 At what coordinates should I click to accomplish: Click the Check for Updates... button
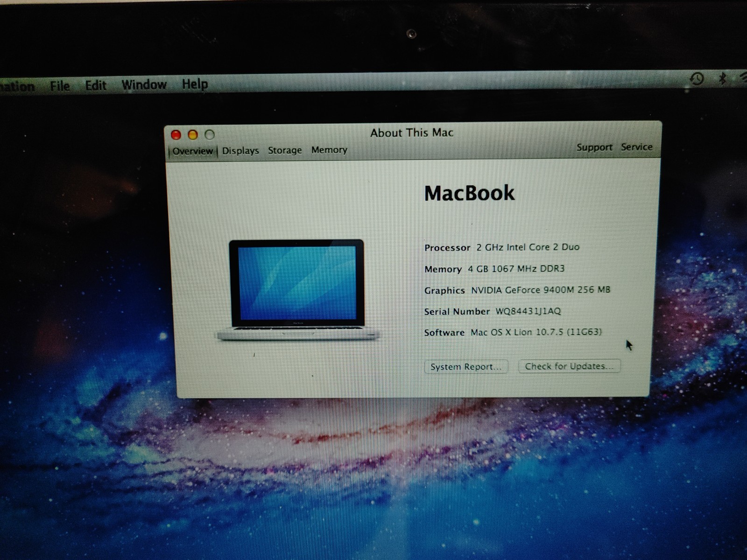pyautogui.click(x=569, y=366)
